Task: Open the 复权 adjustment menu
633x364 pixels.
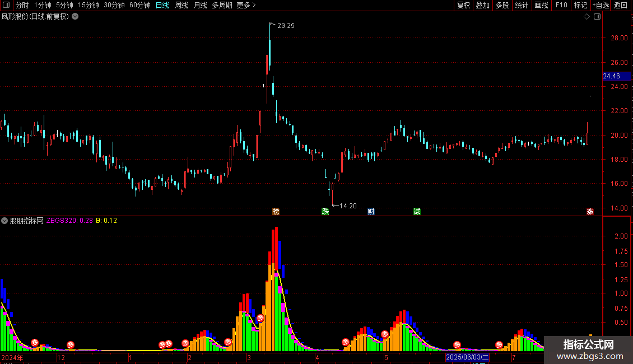Action: 463,5
